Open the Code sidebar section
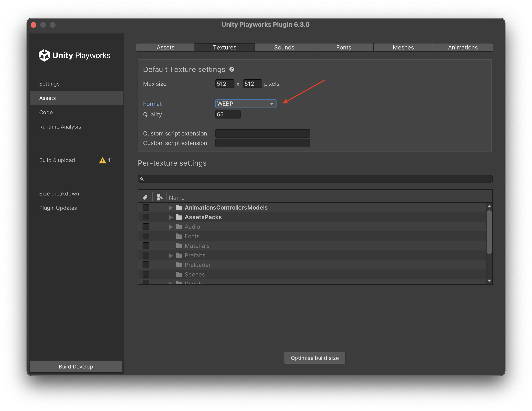Viewport: 532px width, 411px height. pyautogui.click(x=77, y=112)
